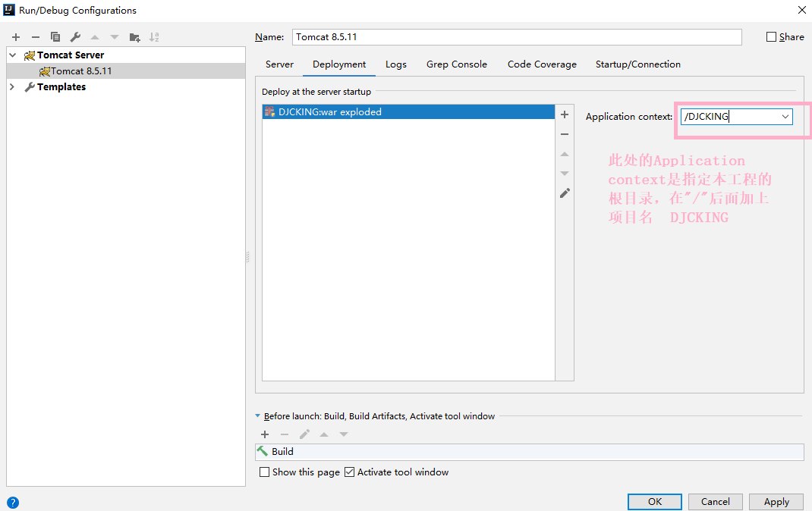
Task: Move before launch task up arrow
Action: (324, 434)
